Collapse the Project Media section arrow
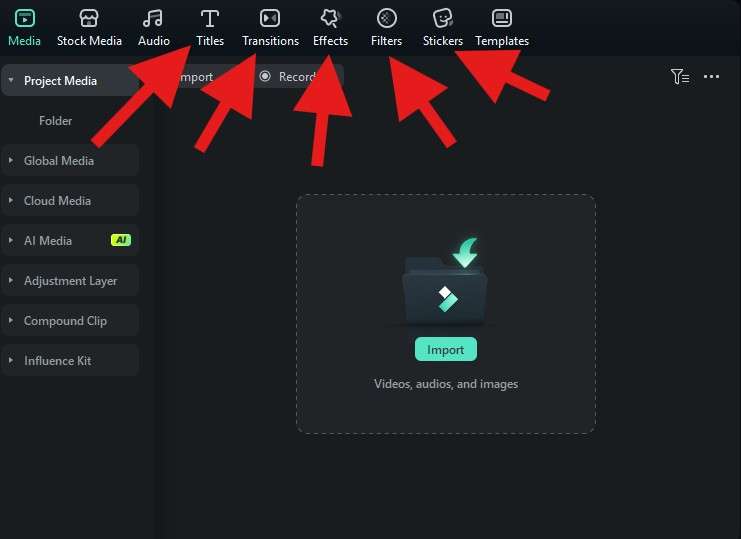 [x=11, y=80]
